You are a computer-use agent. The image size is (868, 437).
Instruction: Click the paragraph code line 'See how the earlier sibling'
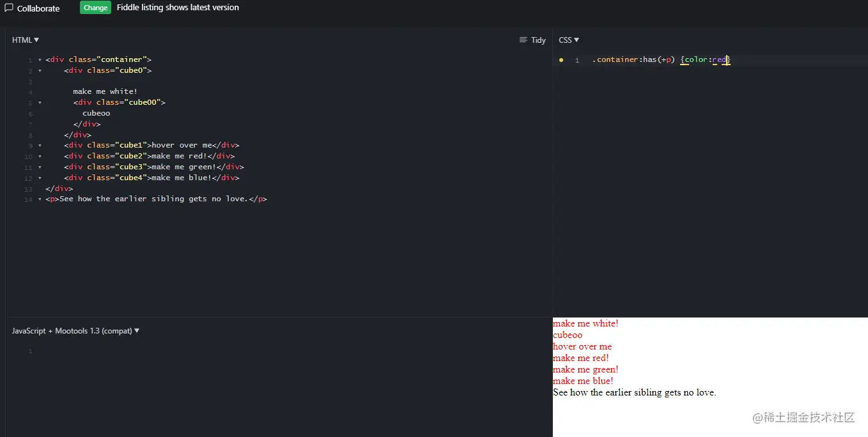tap(156, 199)
